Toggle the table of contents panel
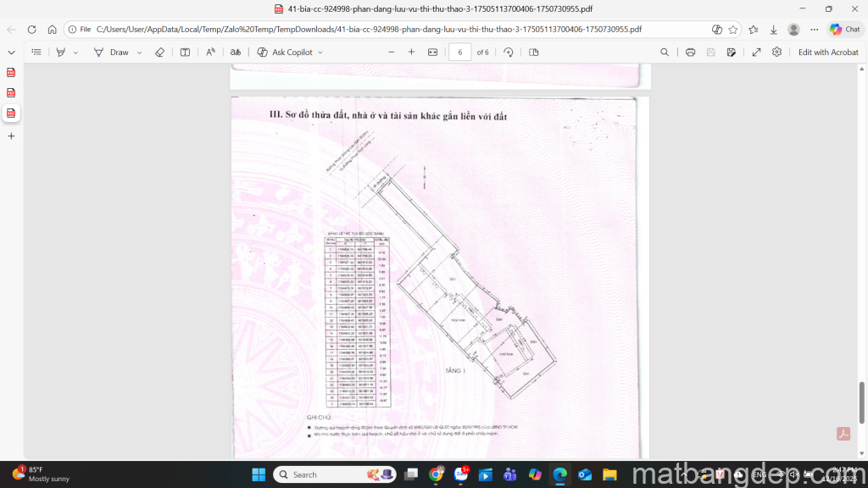The height and width of the screenshot is (488, 868). [x=36, y=53]
